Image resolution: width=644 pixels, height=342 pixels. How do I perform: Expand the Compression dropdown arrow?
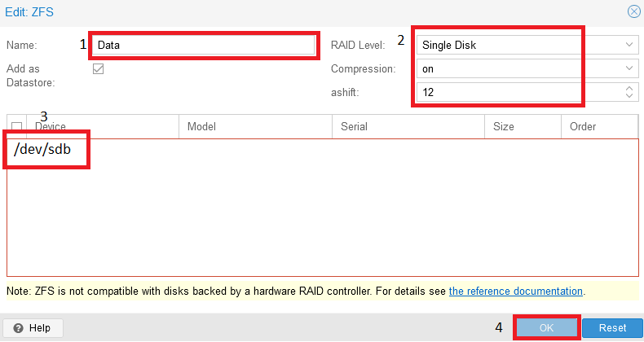[x=629, y=68]
